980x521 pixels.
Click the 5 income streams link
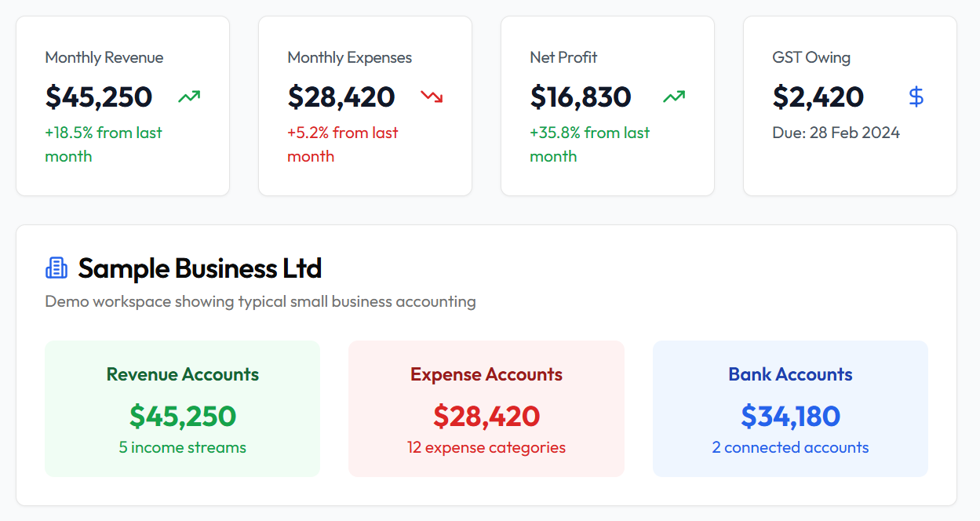(x=182, y=446)
